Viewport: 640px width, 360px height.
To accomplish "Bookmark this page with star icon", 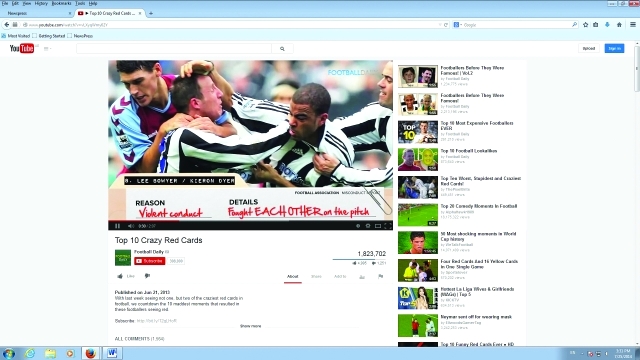I will click(x=585, y=24).
